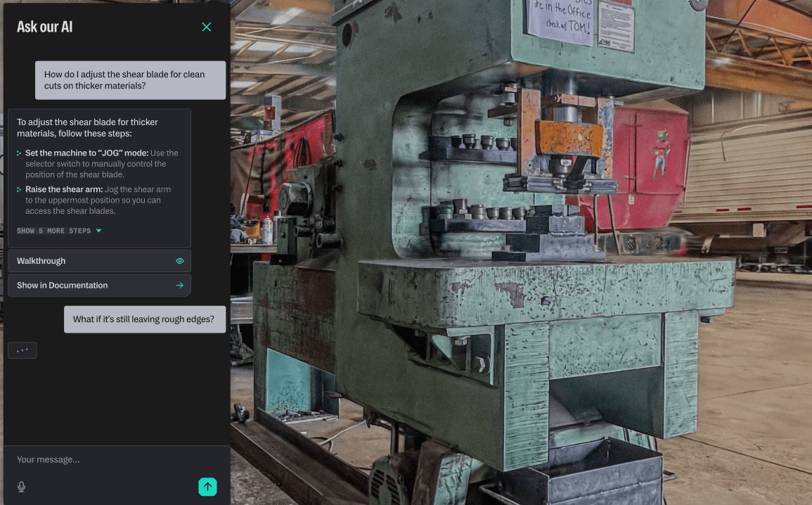Click the typing indicator dots bubble
The image size is (812, 505).
click(x=22, y=350)
